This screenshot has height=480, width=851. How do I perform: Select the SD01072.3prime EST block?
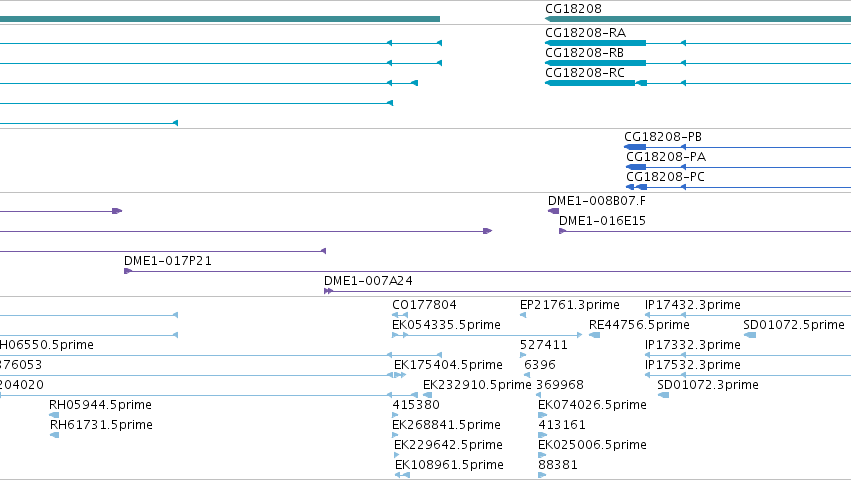[663, 395]
